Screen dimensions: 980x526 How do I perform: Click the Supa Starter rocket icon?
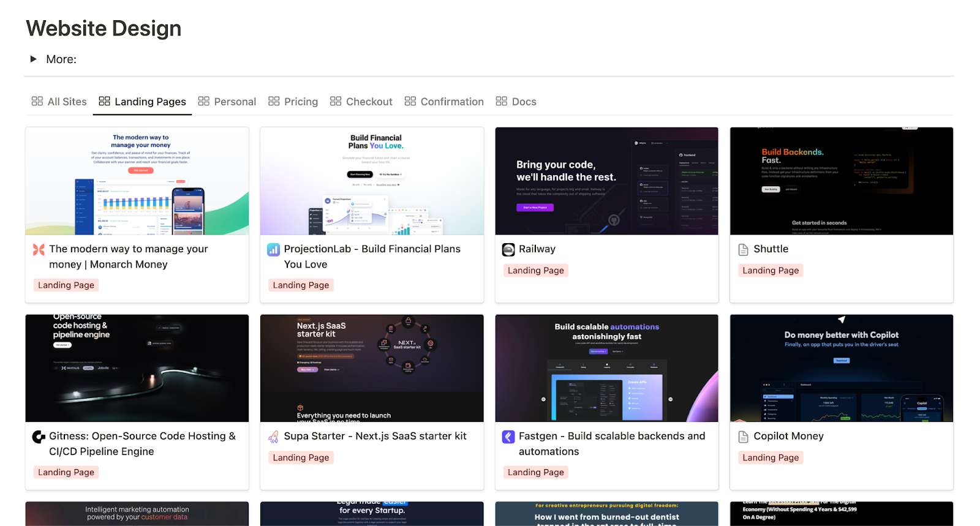pos(274,437)
